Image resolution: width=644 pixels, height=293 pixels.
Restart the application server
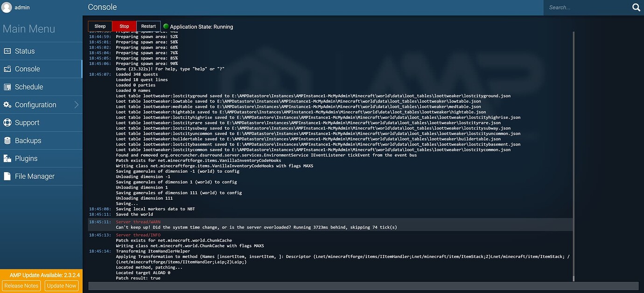coord(148,27)
